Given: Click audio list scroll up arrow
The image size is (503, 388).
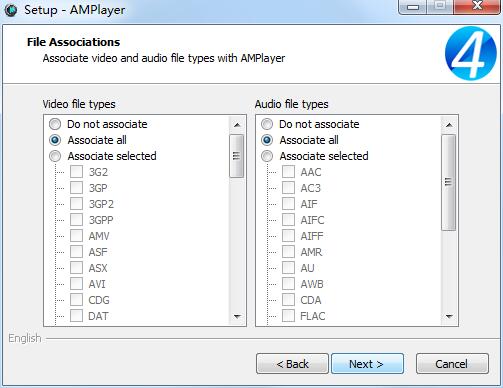Looking at the screenshot, I should pyautogui.click(x=449, y=125).
